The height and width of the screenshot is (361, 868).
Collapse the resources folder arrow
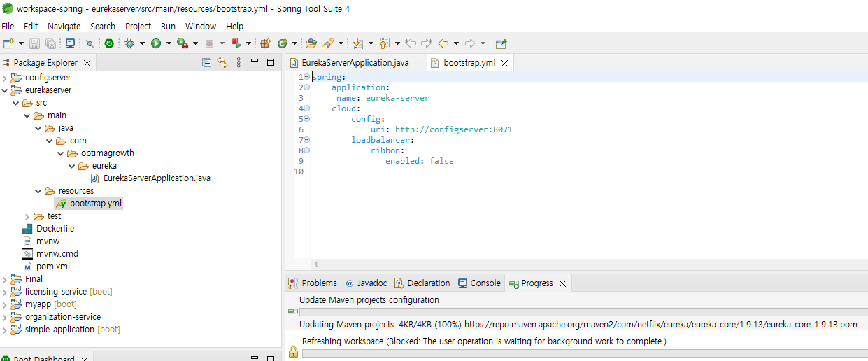coord(38,191)
